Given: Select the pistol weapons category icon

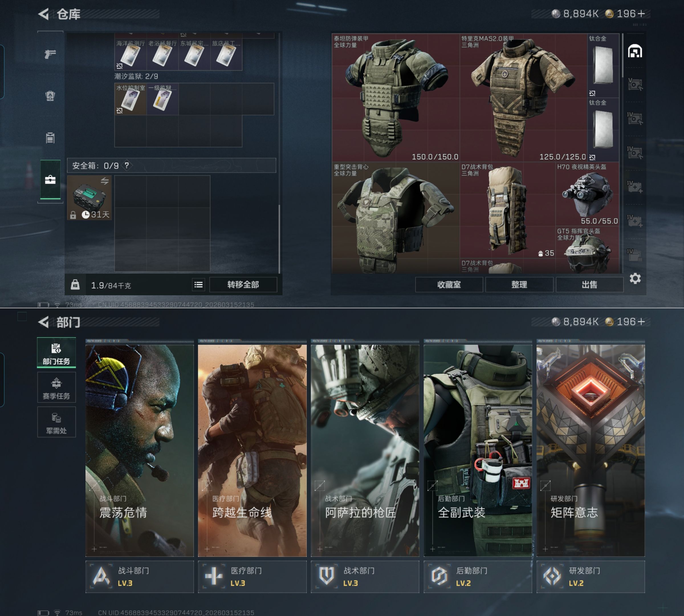Looking at the screenshot, I should pos(50,54).
